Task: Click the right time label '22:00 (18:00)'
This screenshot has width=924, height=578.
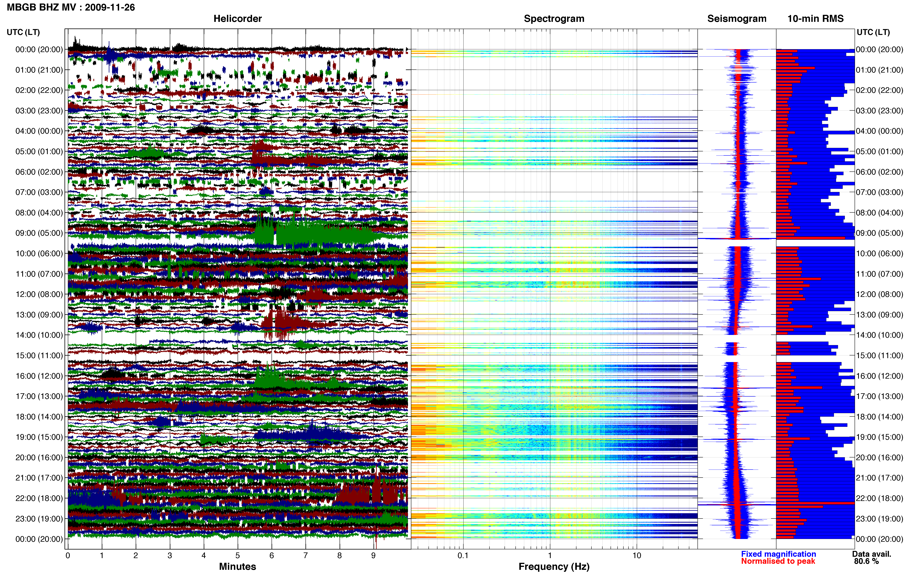Action: point(879,498)
